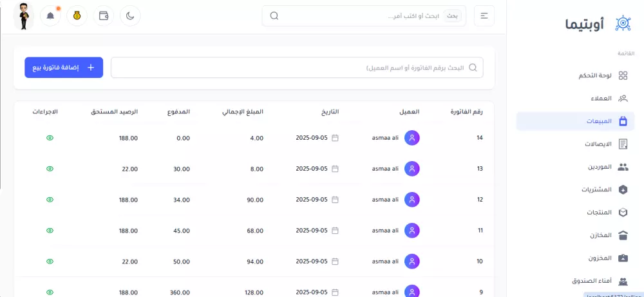Open أمناء الصندوق in sidebar

point(575,281)
